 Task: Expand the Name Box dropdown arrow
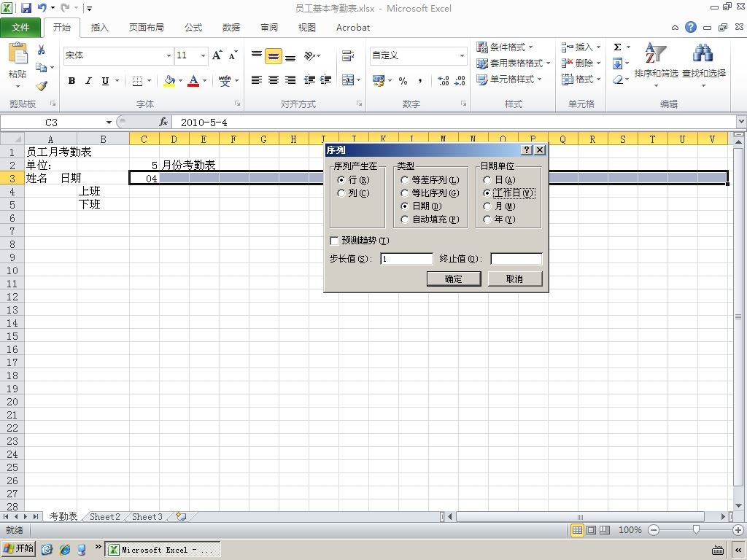[x=109, y=122]
